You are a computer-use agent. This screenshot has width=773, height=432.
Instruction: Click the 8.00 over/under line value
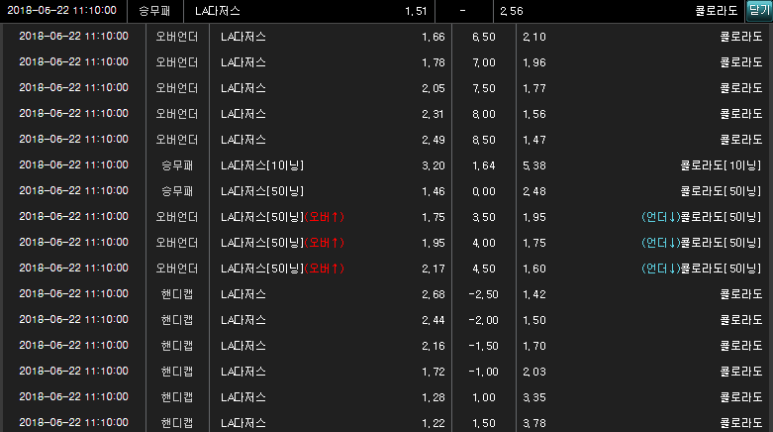(x=484, y=113)
